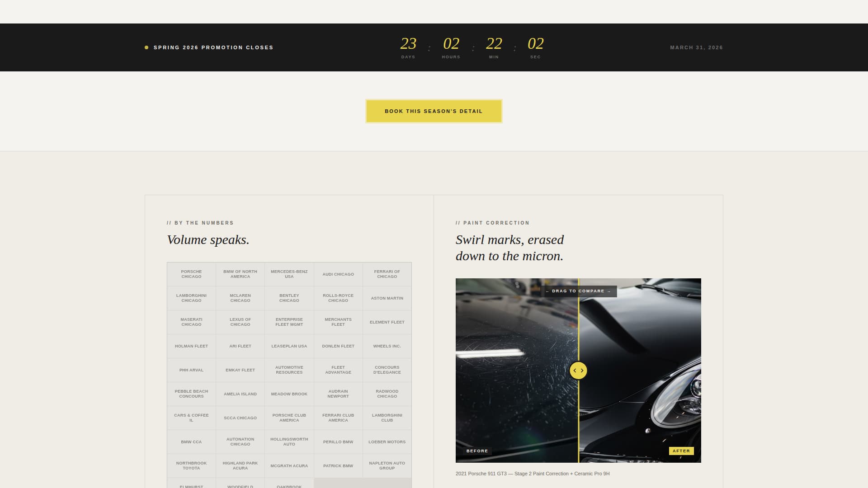Select the Hollingsworth Auto cell
This screenshot has height=488, width=868.
coord(289,442)
